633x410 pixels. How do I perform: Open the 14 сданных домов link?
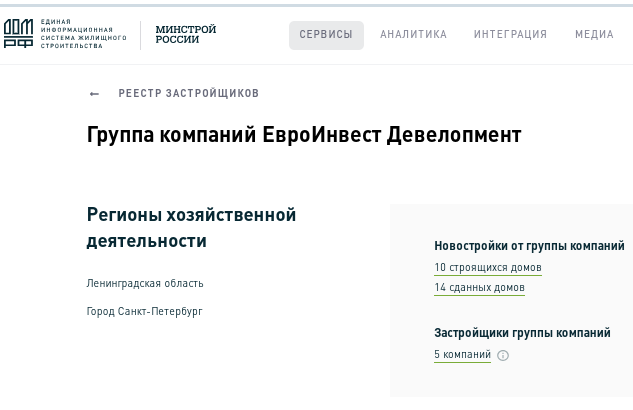pyautogui.click(x=479, y=288)
